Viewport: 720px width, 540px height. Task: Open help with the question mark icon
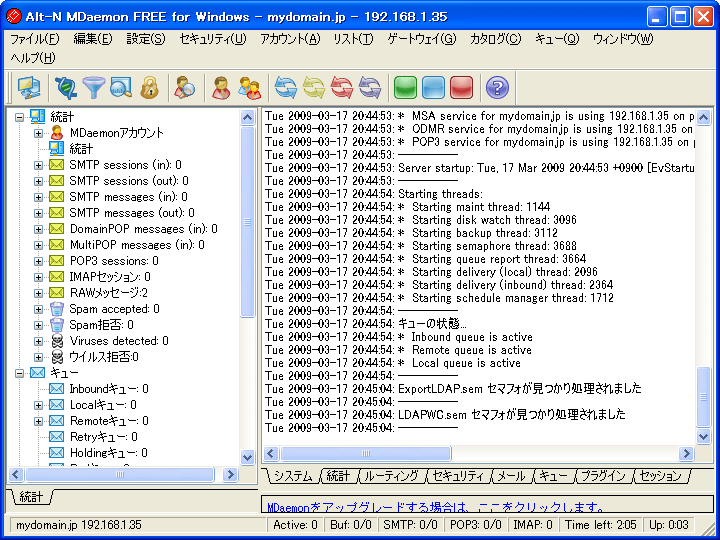point(497,88)
